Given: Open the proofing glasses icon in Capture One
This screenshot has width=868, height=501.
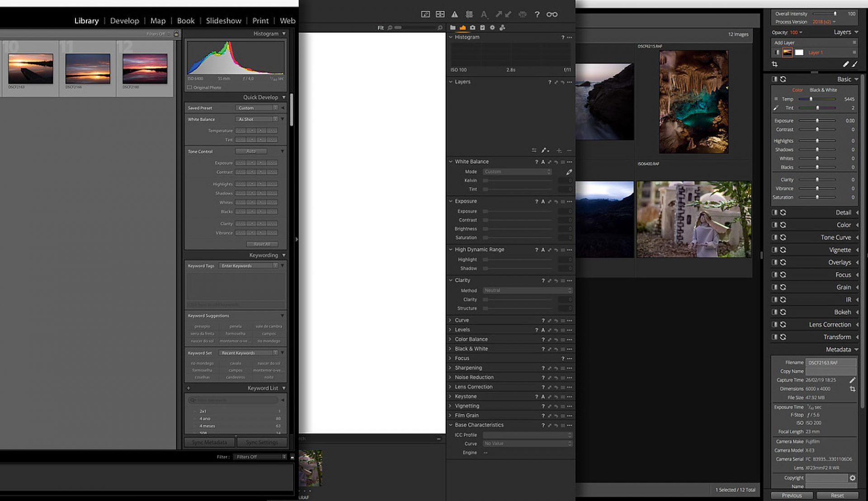Looking at the screenshot, I should click(552, 14).
